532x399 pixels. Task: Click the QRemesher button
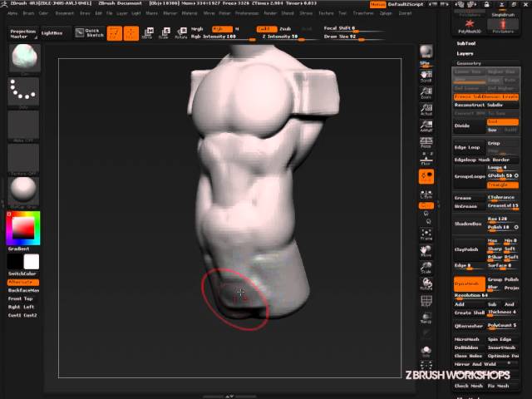tap(470, 326)
